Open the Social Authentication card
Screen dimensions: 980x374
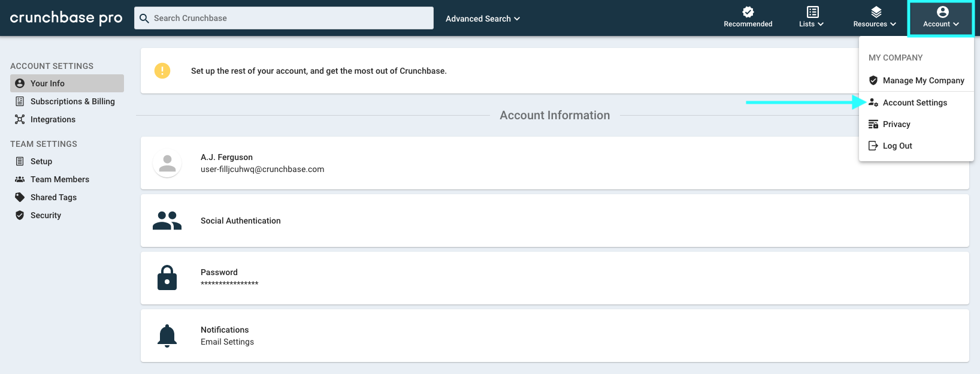point(555,221)
